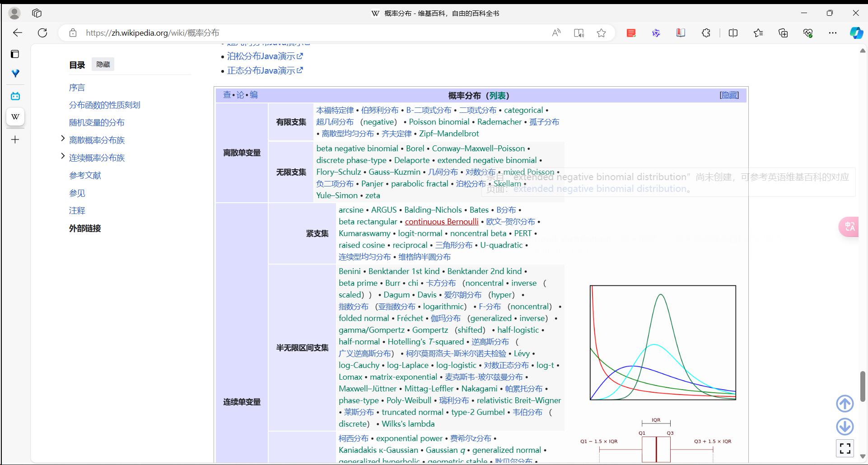Open 正态分布Java演示 external link
The height and width of the screenshot is (465, 868).
[265, 70]
